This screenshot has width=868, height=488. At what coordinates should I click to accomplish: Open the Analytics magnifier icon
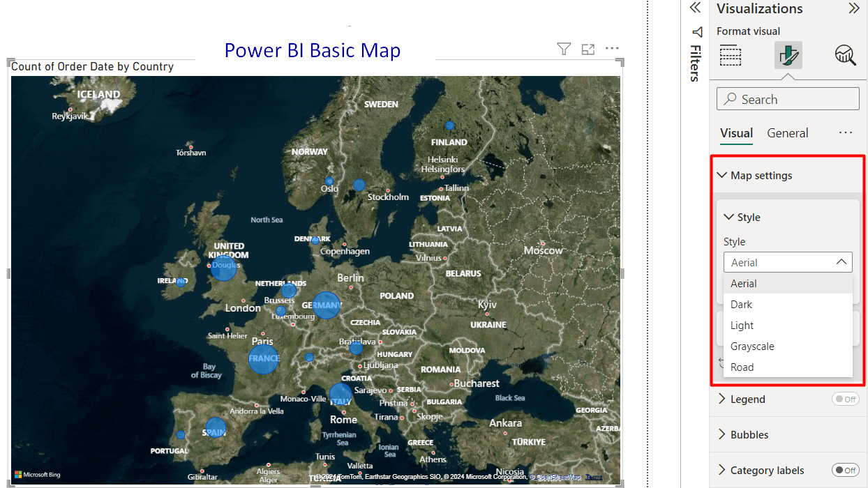(x=845, y=56)
